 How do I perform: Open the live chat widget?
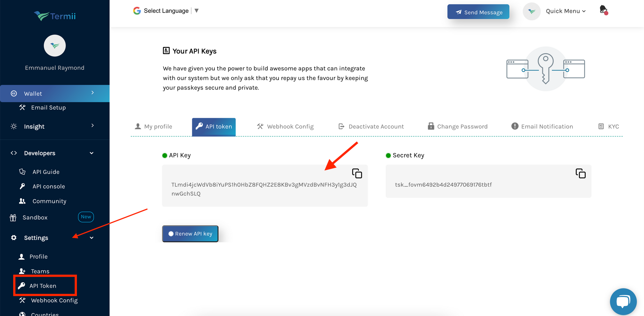623,302
